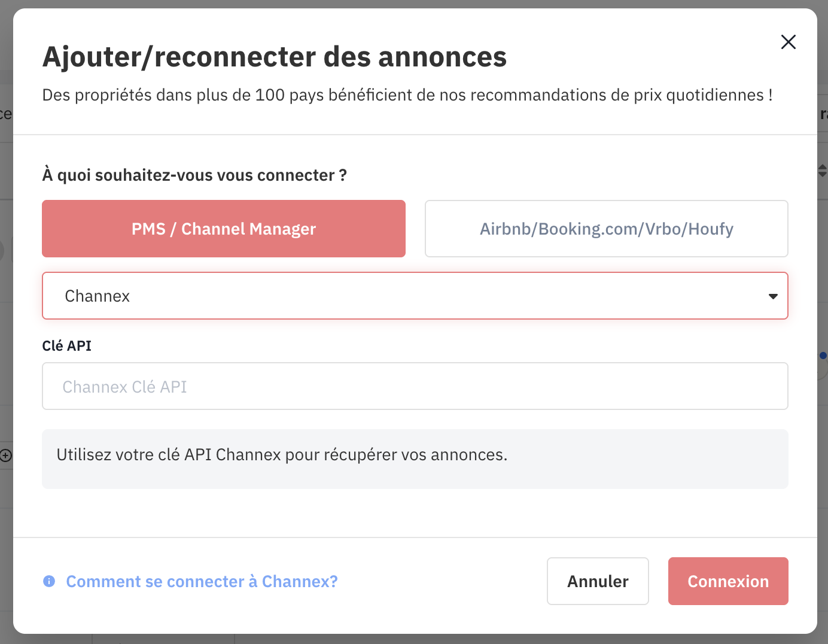Viewport: 828px width, 644px height.
Task: Click the info icon beside the Channex help link
Action: (49, 581)
